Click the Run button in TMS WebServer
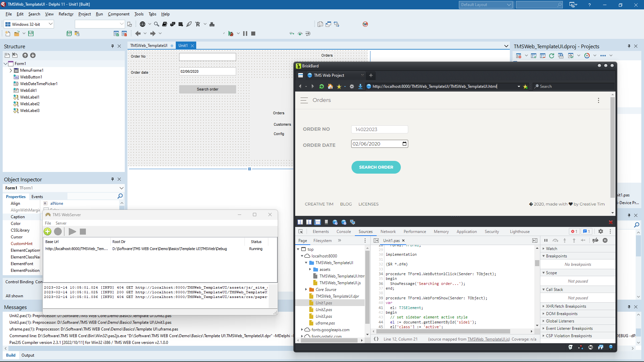 coord(72,232)
